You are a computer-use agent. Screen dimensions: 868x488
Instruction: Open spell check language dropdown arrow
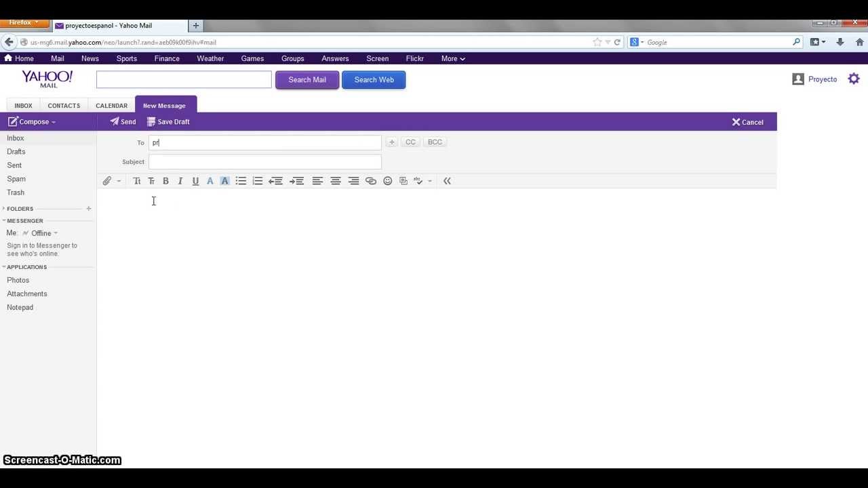click(429, 181)
